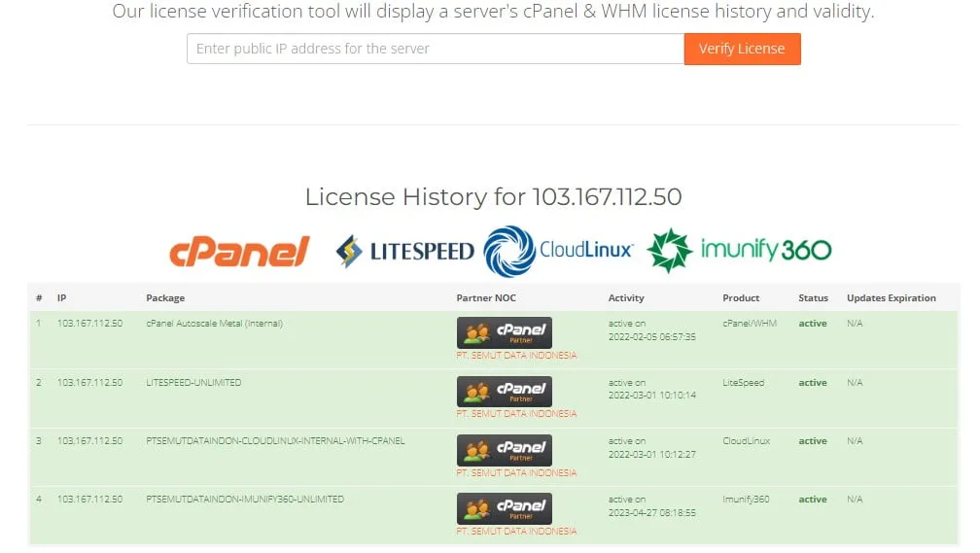980x553 pixels.
Task: Click the Partner NOC column header
Action: [486, 298]
